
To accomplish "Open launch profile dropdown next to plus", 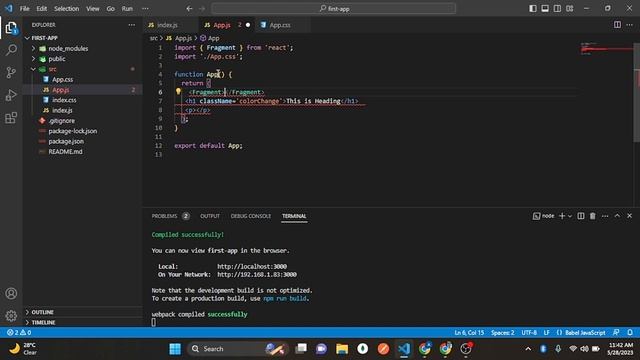I will pyautogui.click(x=570, y=216).
